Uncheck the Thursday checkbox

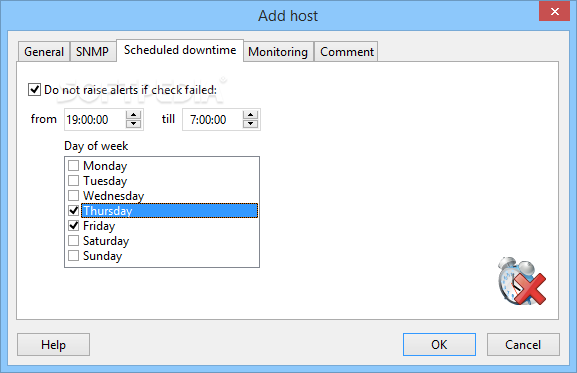click(x=74, y=210)
